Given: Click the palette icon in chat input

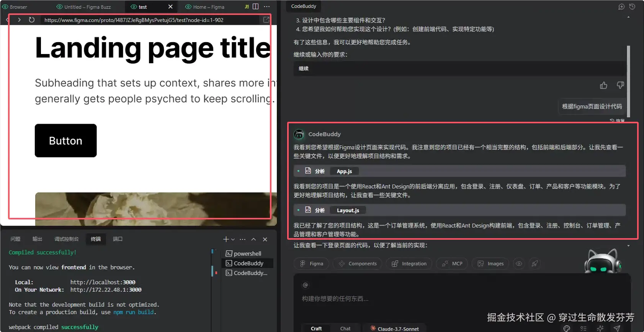Looking at the screenshot, I should pos(567,329).
